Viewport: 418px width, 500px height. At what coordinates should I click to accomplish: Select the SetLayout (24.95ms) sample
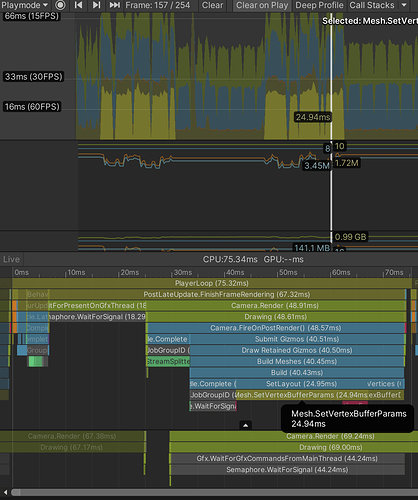coord(302,384)
